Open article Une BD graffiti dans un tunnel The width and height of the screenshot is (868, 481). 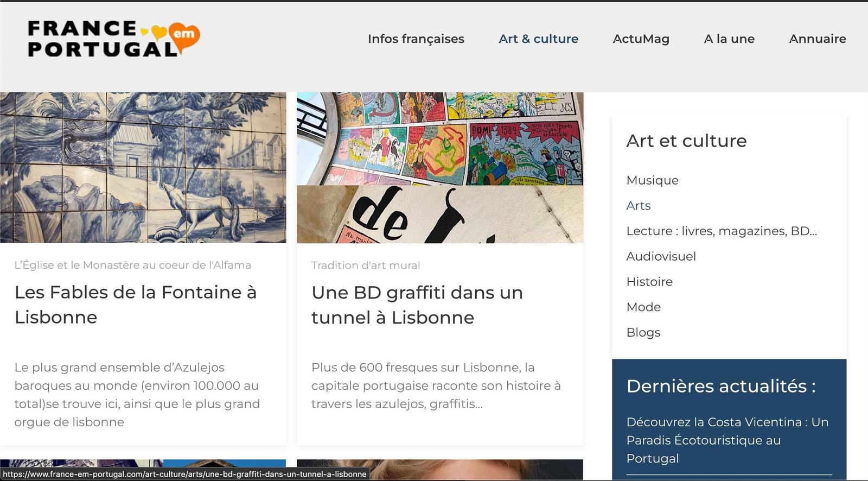[417, 305]
